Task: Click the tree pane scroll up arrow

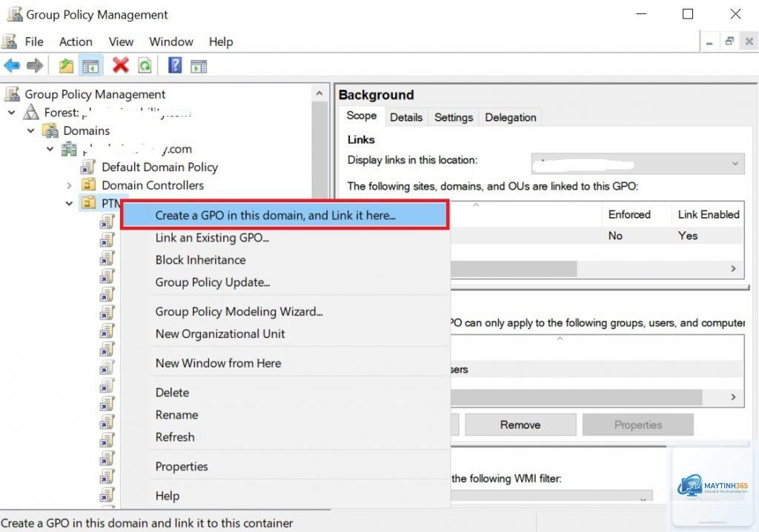Action: (319, 93)
